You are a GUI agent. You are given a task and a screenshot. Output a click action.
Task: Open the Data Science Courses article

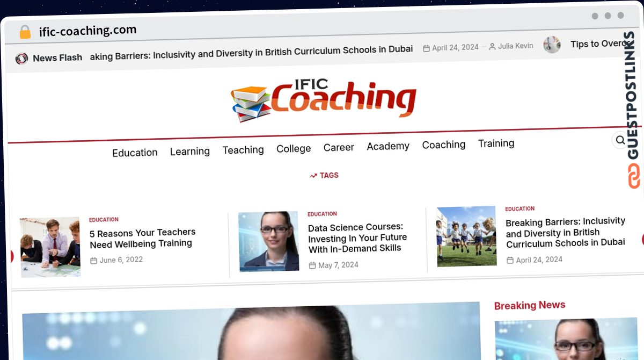357,238
